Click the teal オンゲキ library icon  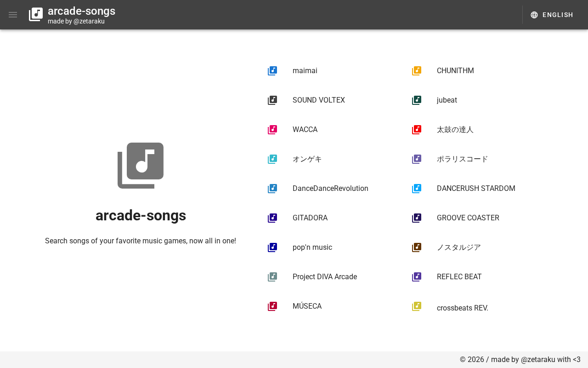(272, 159)
